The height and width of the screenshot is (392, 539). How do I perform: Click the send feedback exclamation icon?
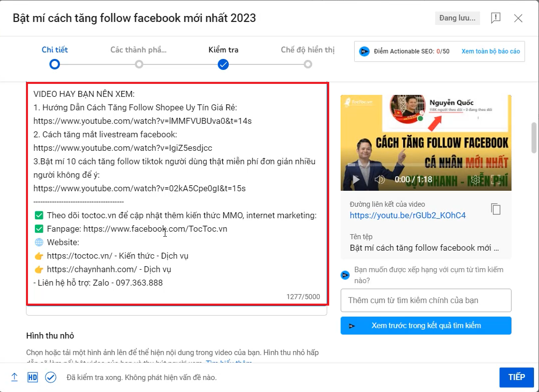pos(495,18)
